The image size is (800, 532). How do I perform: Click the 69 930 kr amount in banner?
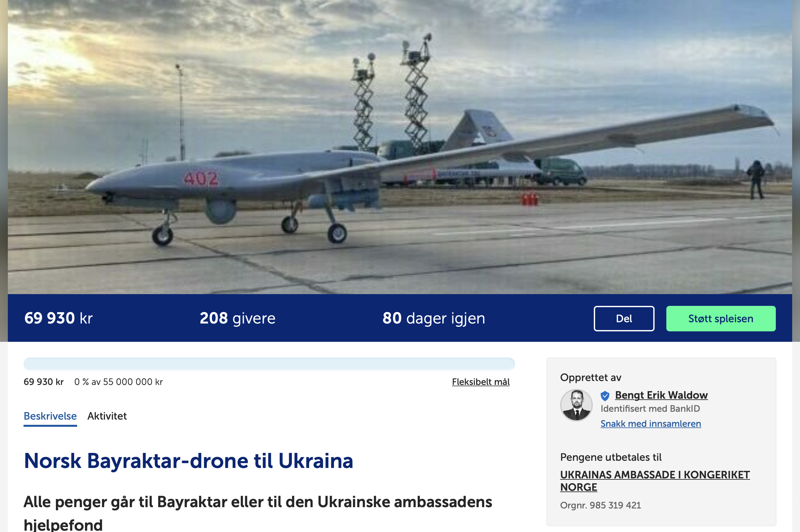pyautogui.click(x=58, y=318)
